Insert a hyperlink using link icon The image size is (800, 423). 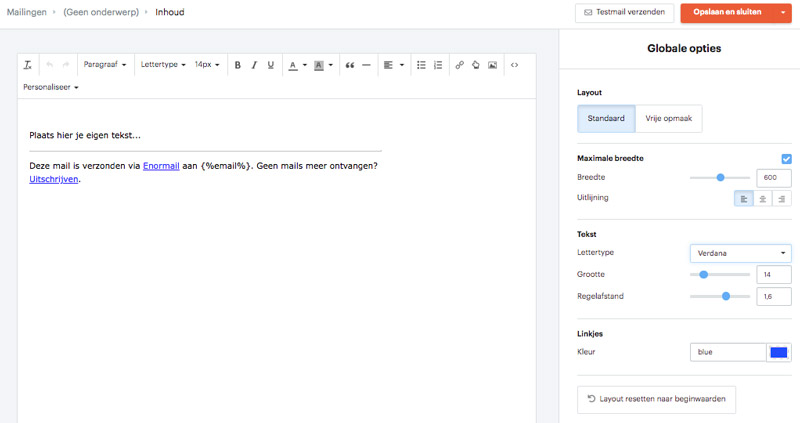(x=460, y=65)
